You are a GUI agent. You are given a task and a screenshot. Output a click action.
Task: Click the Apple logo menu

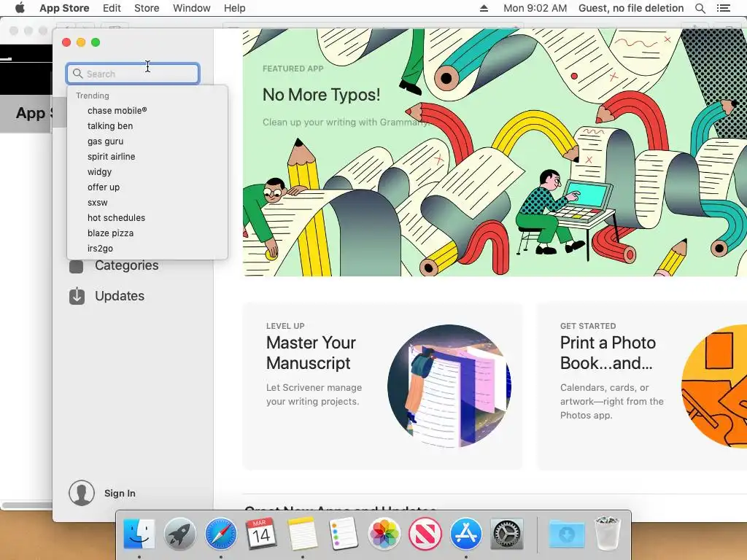[20, 8]
